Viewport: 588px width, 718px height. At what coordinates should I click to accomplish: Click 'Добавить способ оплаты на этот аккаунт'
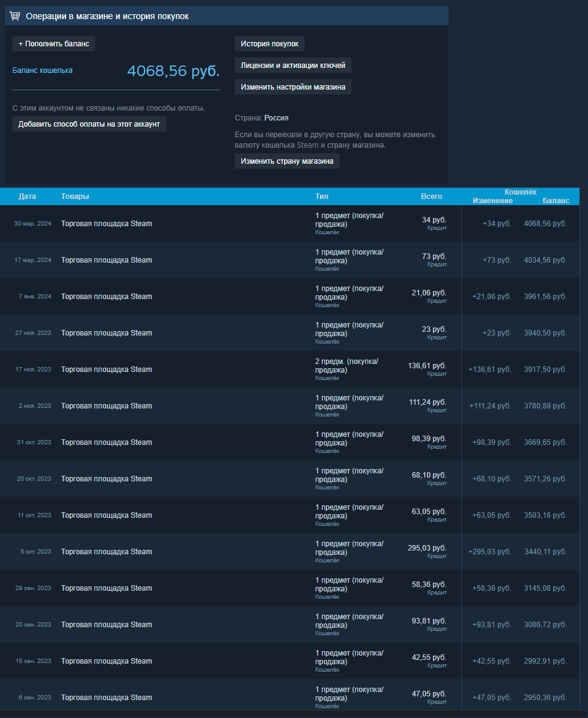pyautogui.click(x=89, y=124)
